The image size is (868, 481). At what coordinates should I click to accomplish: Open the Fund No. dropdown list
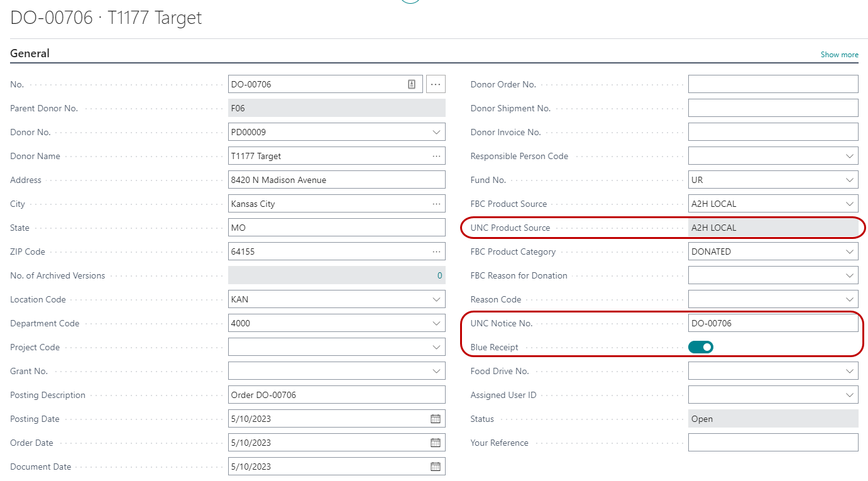point(850,180)
